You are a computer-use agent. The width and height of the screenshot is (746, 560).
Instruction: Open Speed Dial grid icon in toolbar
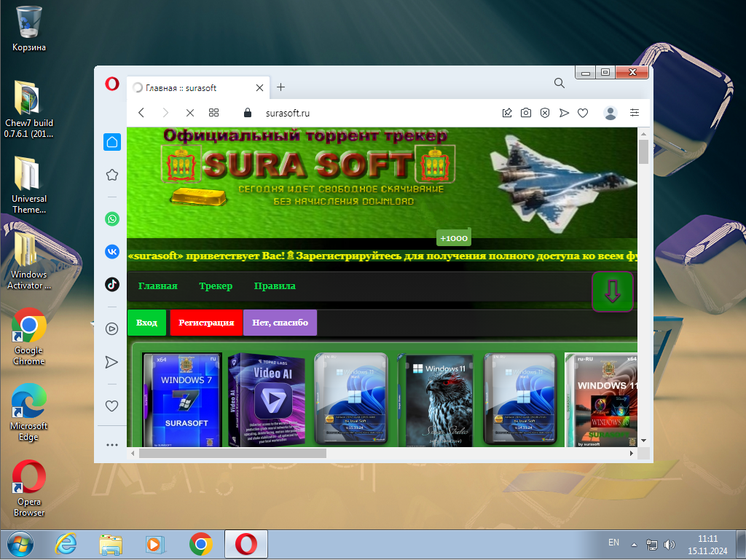(x=213, y=113)
